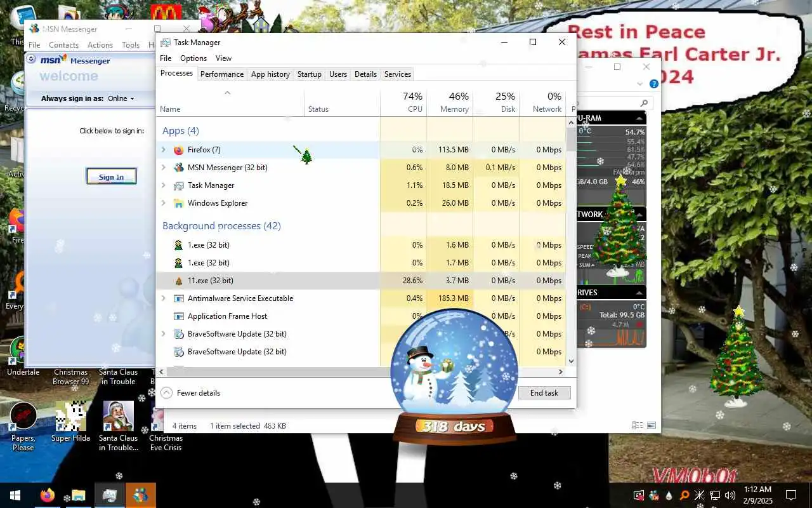812x508 pixels.
Task: Open the Details tab
Action: pyautogui.click(x=365, y=74)
